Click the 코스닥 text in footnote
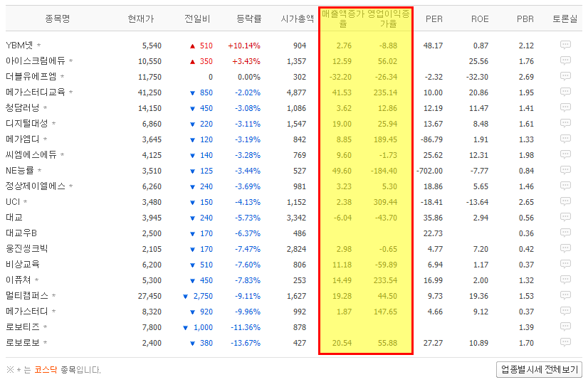This screenshot has width=588, height=382. click(x=46, y=370)
